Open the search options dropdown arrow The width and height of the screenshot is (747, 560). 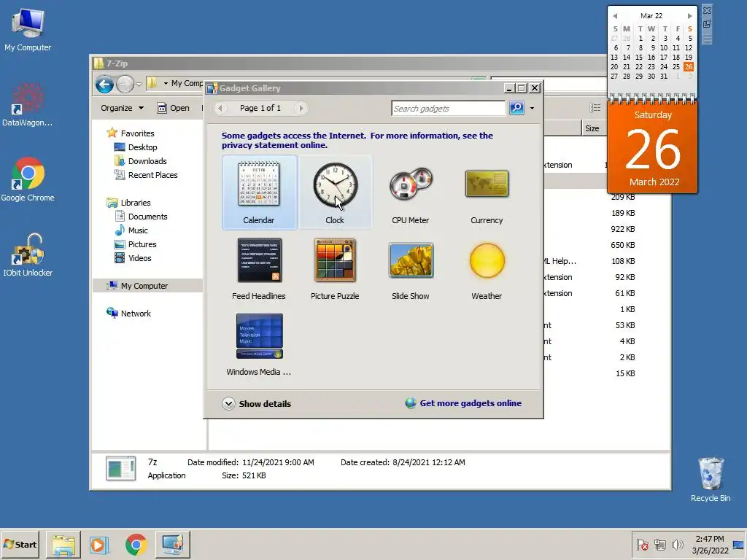coord(532,108)
